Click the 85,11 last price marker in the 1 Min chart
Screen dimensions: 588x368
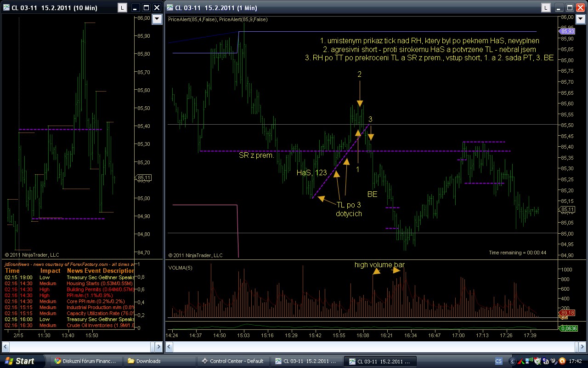(567, 210)
